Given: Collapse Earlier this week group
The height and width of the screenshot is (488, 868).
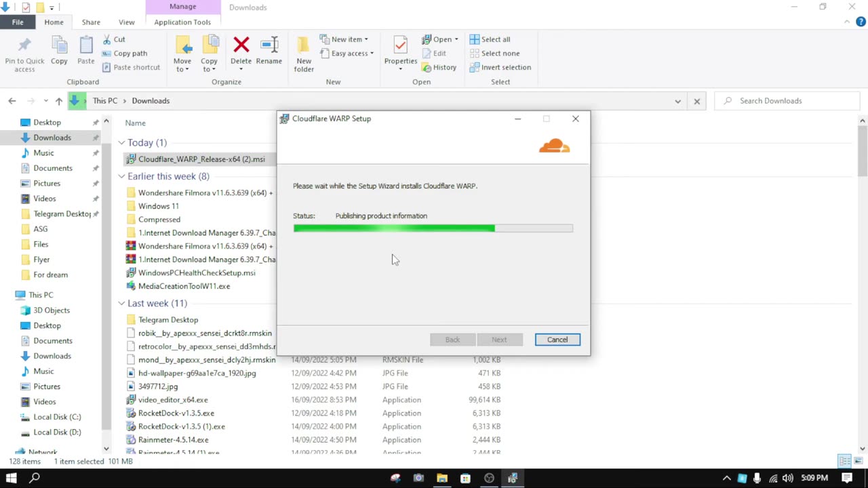Looking at the screenshot, I should pyautogui.click(x=121, y=176).
